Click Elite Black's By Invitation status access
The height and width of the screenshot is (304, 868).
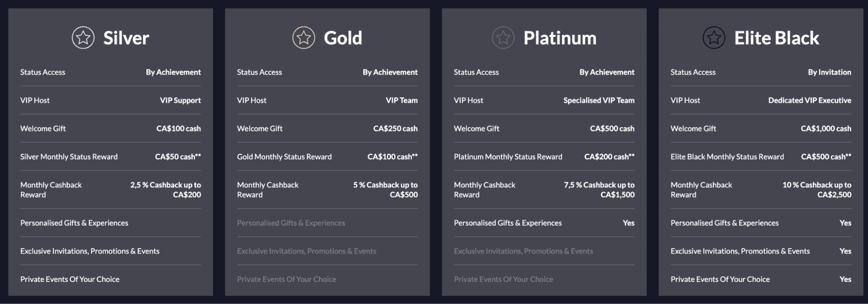[x=829, y=72]
